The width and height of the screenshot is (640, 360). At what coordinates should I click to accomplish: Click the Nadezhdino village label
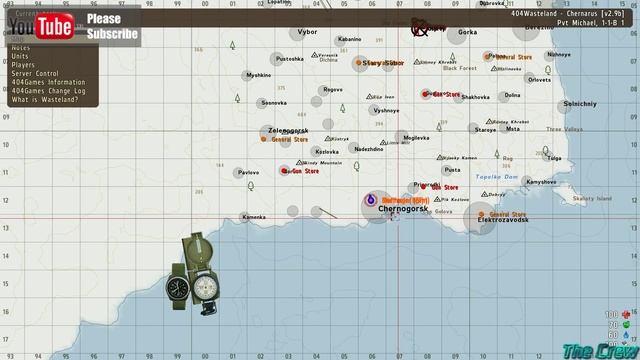(369, 149)
